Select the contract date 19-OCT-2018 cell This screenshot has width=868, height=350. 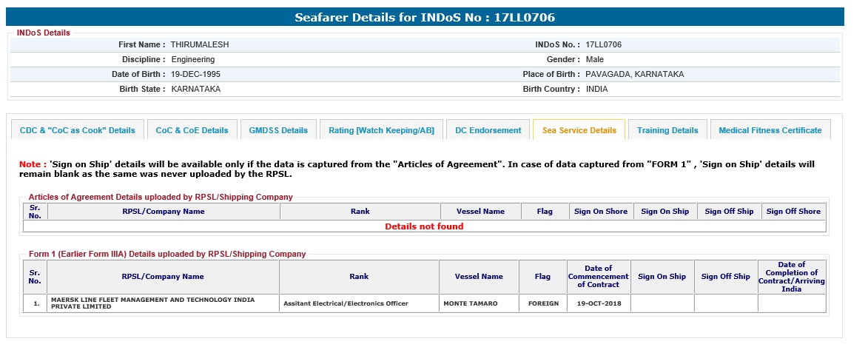598,303
